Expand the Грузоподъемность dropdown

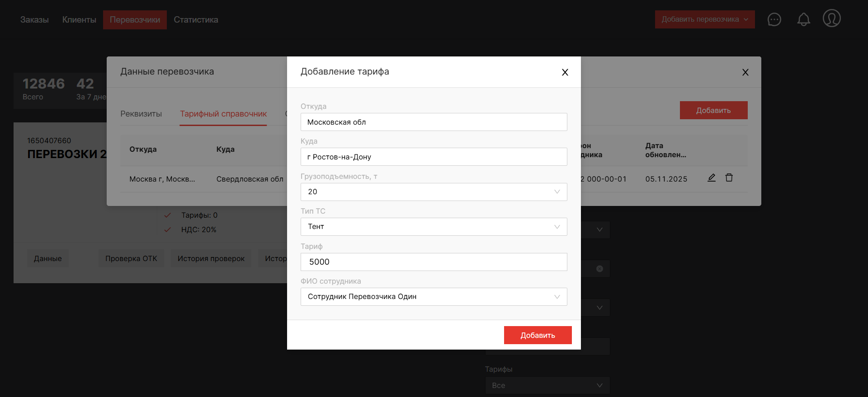coord(433,192)
